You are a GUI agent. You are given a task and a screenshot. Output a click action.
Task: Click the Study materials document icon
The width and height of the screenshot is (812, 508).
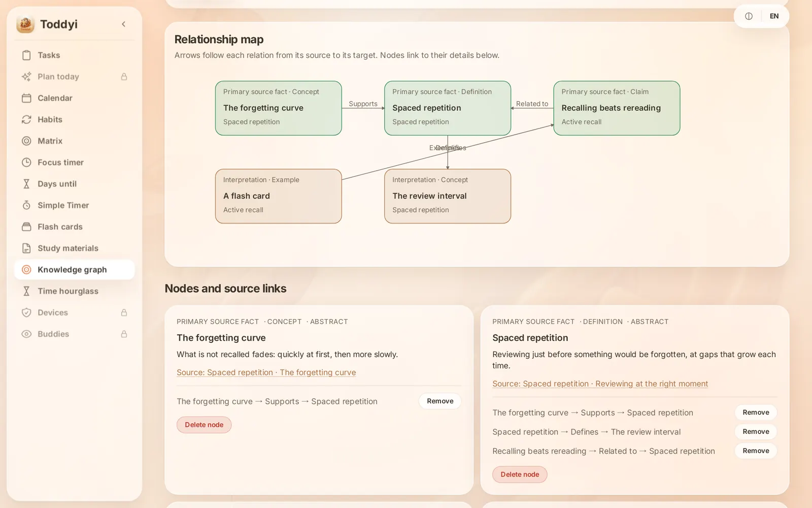pos(26,248)
